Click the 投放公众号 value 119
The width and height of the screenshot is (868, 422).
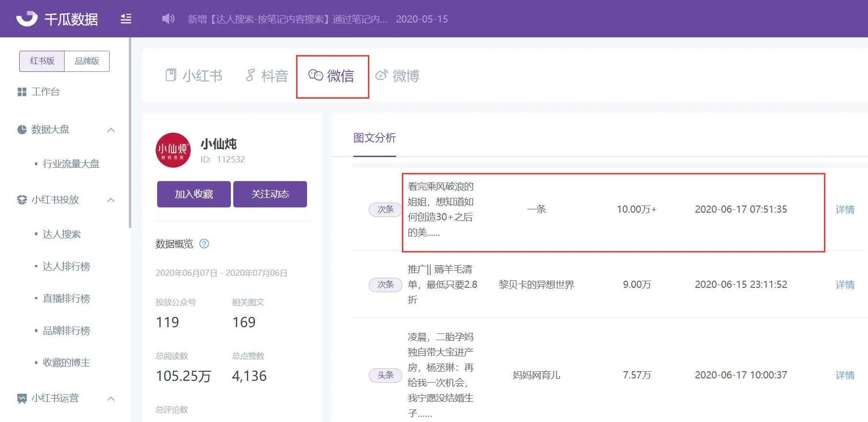pos(167,322)
